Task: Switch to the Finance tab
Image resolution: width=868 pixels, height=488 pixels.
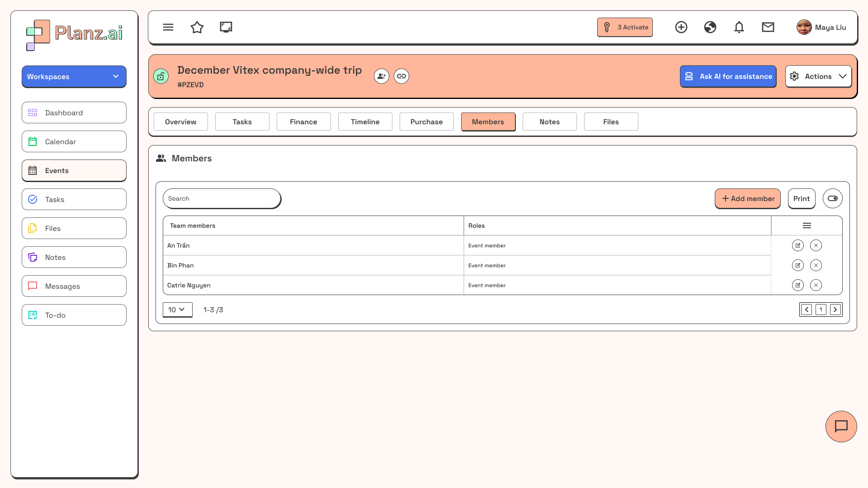Action: 303,122
